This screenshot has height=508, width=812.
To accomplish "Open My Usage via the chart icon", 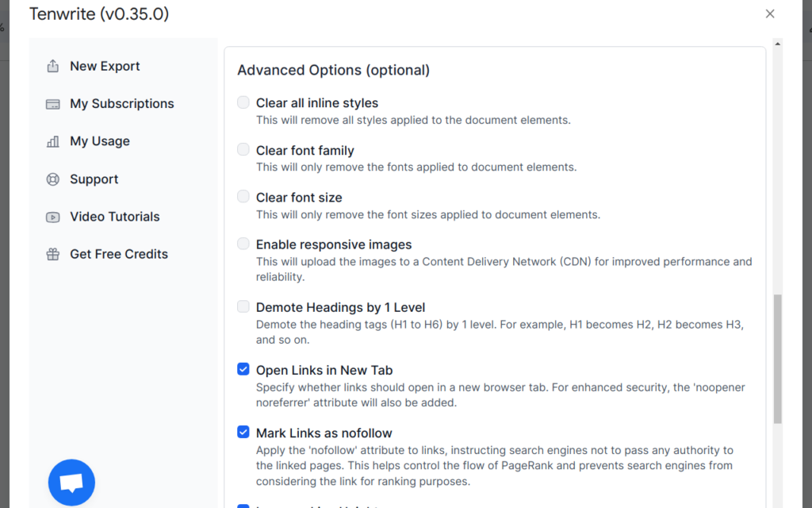I will point(52,141).
